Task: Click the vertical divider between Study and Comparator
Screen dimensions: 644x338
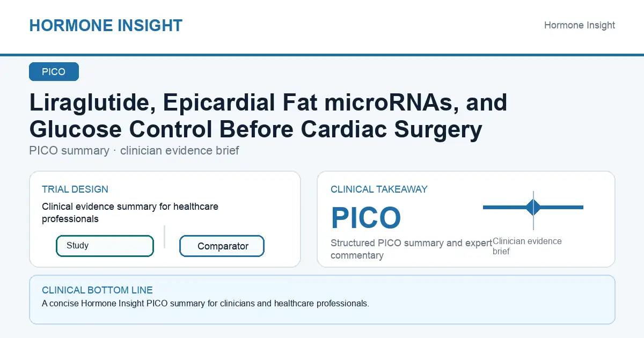Action: [x=164, y=237]
